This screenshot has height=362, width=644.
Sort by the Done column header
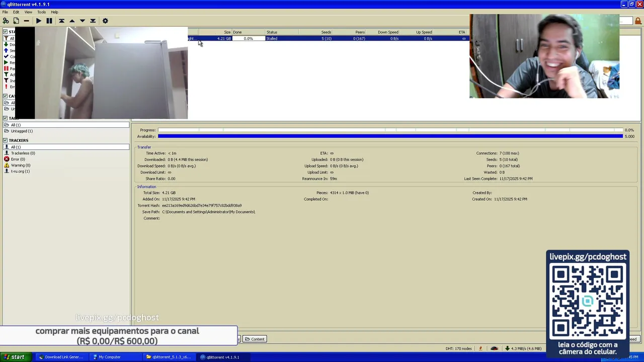pos(248,32)
